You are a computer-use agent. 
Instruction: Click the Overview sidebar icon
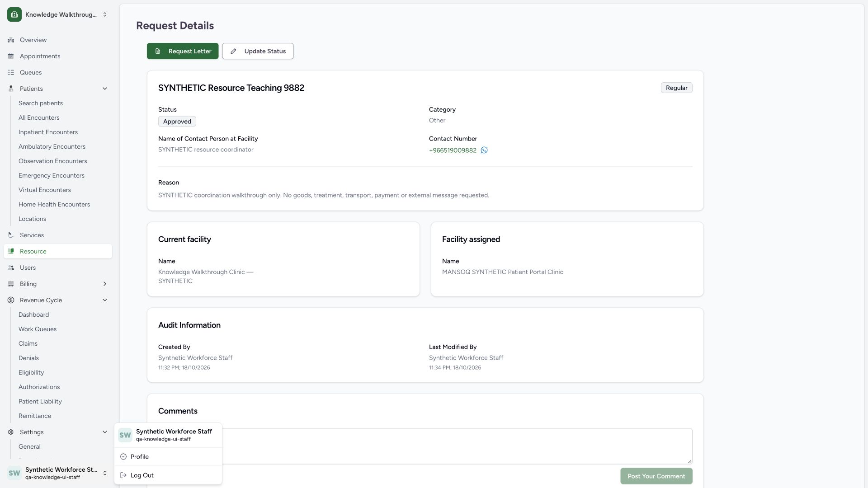(11, 40)
